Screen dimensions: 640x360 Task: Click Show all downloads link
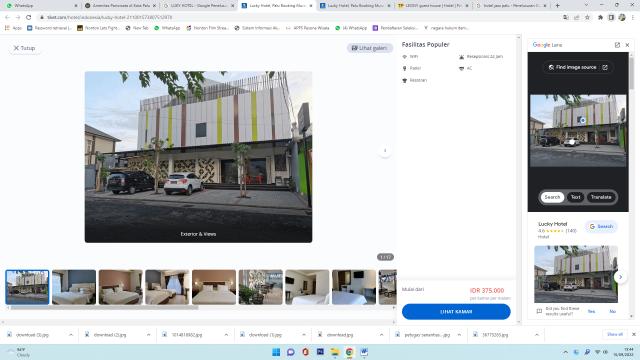615,334
